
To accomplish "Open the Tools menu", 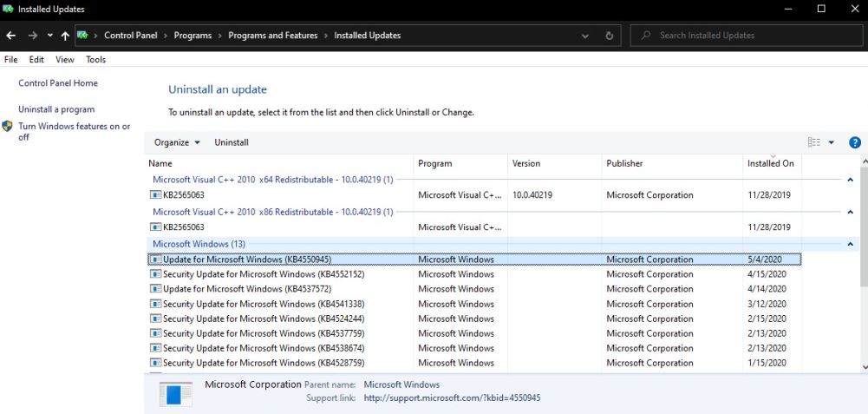I will 95,59.
